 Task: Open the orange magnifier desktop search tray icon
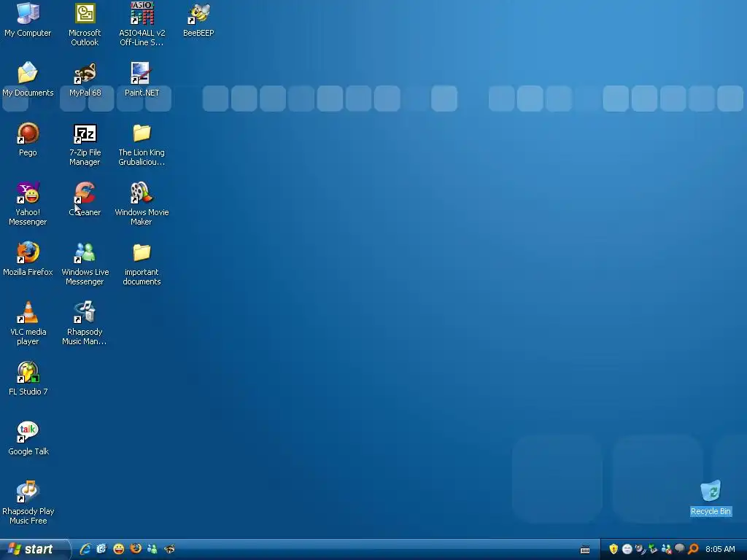coord(693,549)
